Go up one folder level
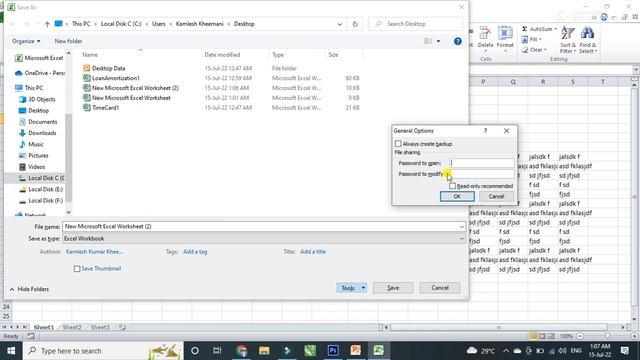 [x=47, y=24]
